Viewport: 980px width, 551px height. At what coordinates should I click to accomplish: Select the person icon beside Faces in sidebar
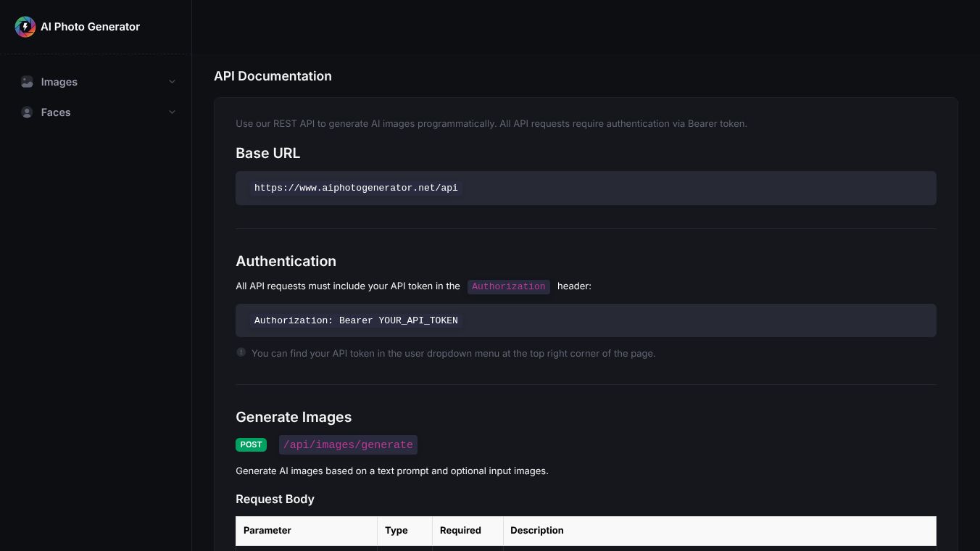point(27,112)
